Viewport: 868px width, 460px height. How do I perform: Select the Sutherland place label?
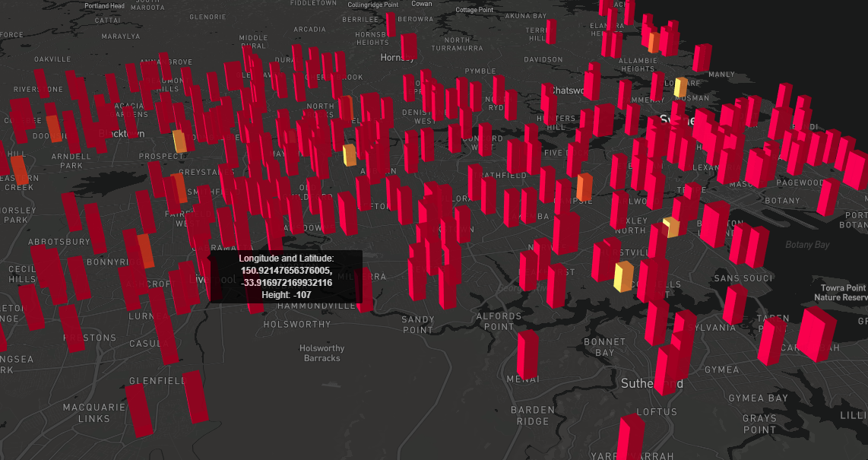pyautogui.click(x=653, y=384)
